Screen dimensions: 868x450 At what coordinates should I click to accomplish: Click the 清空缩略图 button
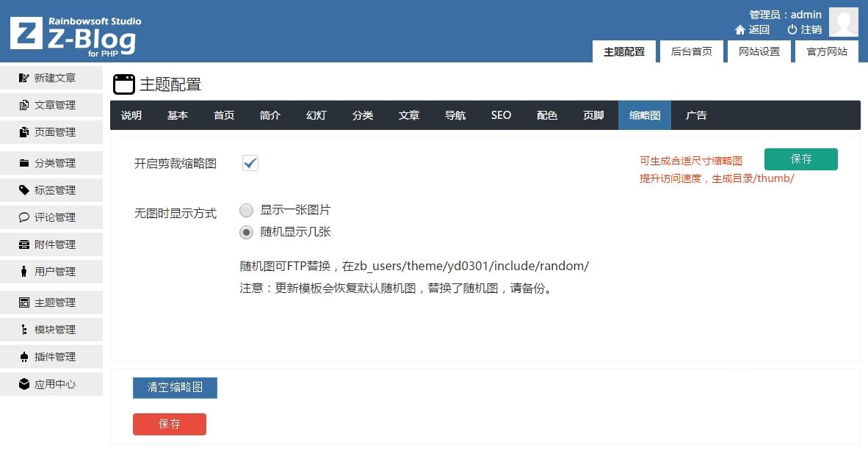click(175, 388)
